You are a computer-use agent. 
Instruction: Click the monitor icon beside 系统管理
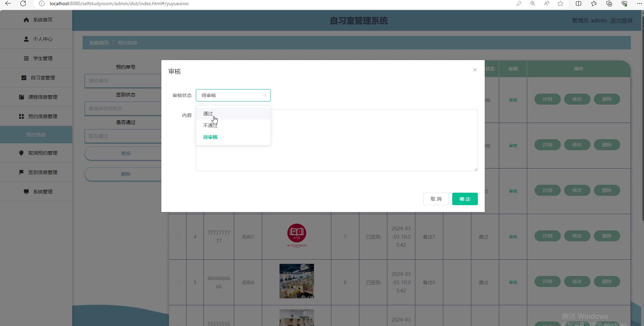coord(26,192)
